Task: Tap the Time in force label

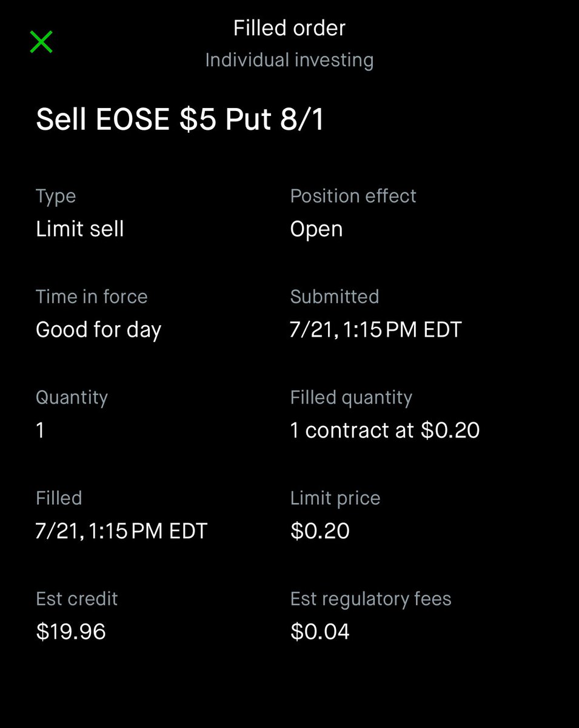Action: click(x=92, y=297)
